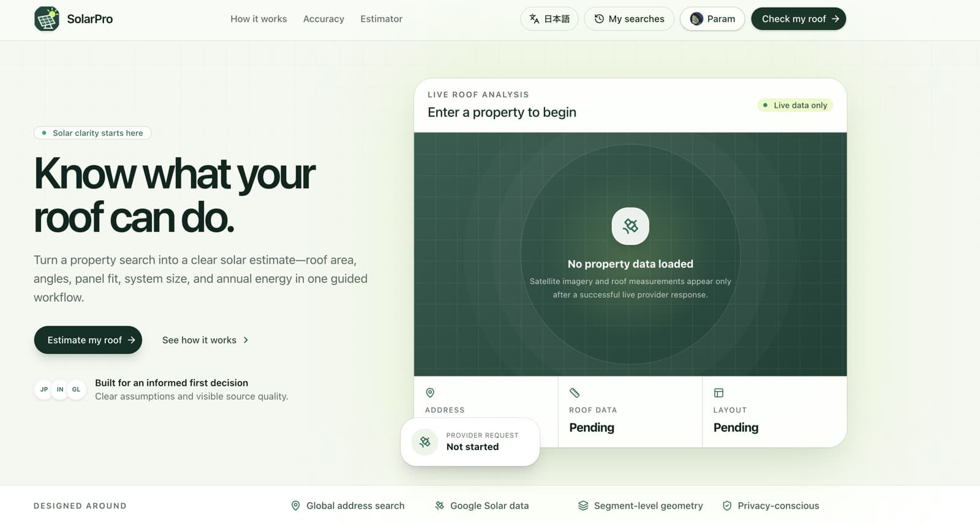980x524 pixels.
Task: Click the Segment-level geometry layers icon
Action: pyautogui.click(x=583, y=506)
